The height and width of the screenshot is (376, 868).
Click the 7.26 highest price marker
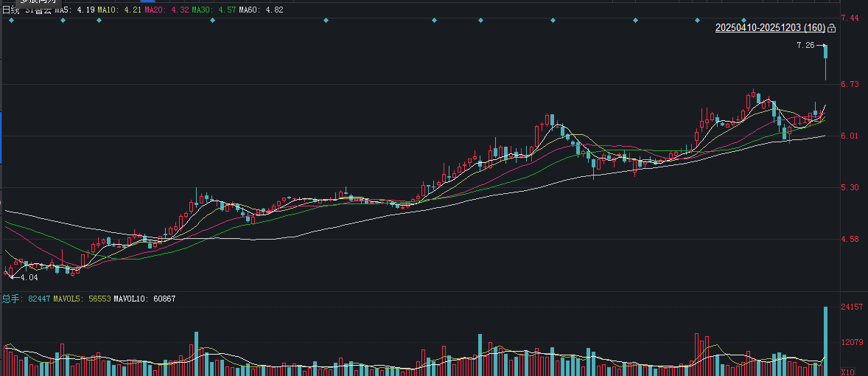point(805,46)
